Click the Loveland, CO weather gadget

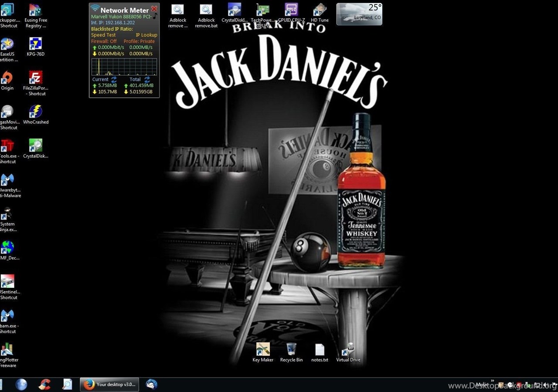(x=359, y=14)
